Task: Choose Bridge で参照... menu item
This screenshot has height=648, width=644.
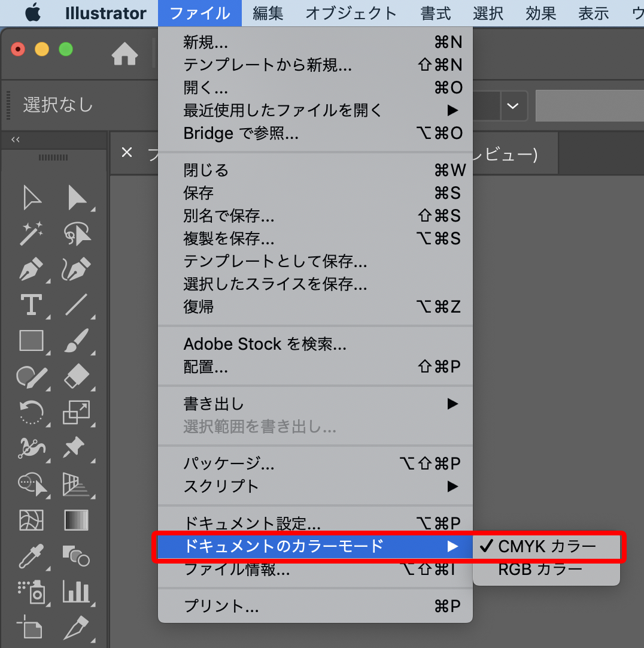Action: (x=315, y=133)
